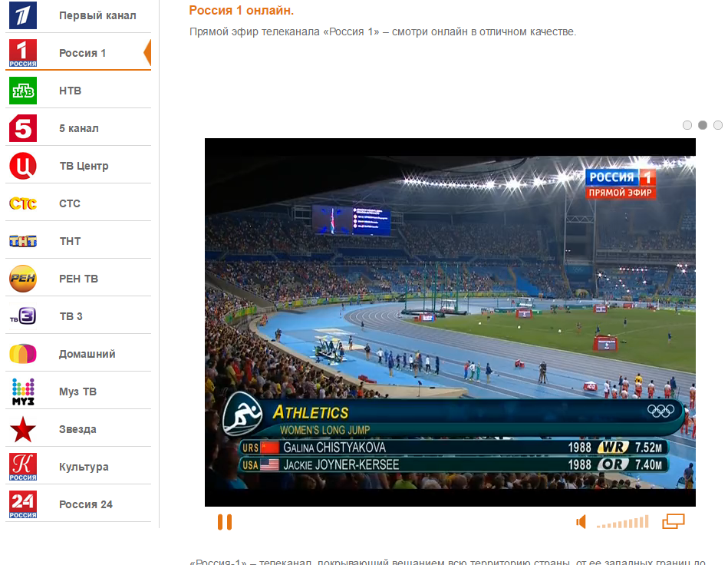This screenshot has width=728, height=565.
Task: Go to Муз ТВ channel
Action: (77, 392)
